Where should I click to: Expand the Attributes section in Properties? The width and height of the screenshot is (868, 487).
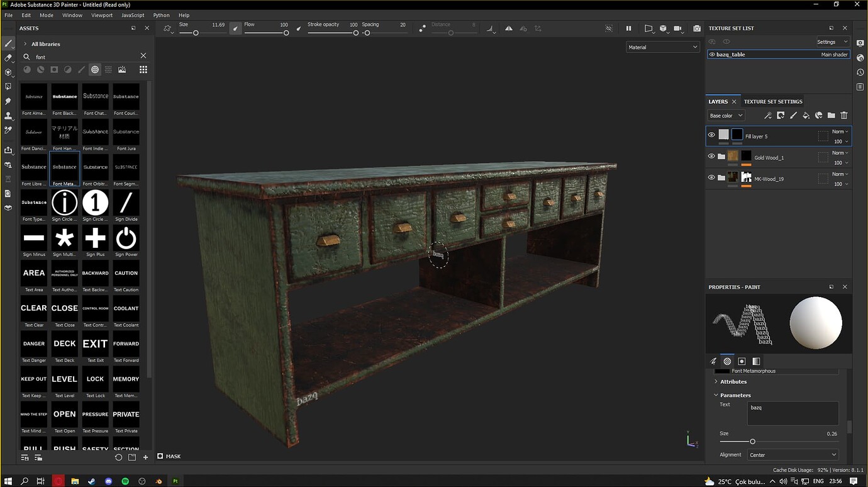(x=733, y=381)
